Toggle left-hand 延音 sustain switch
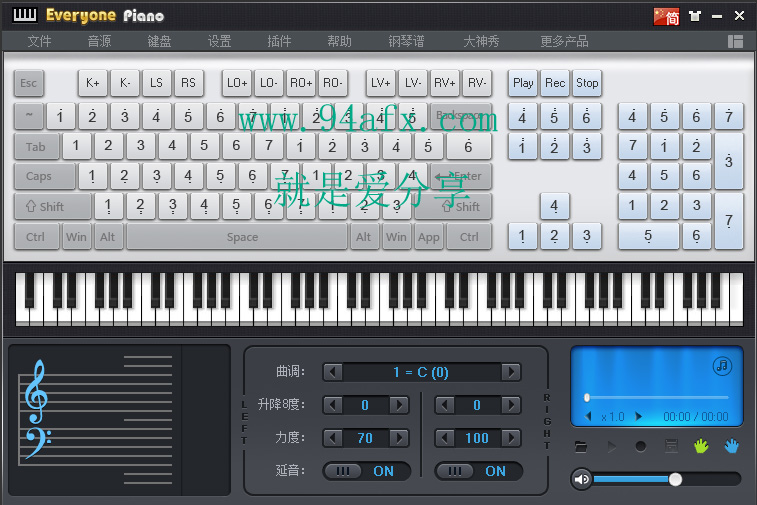This screenshot has width=757, height=505. (x=367, y=471)
